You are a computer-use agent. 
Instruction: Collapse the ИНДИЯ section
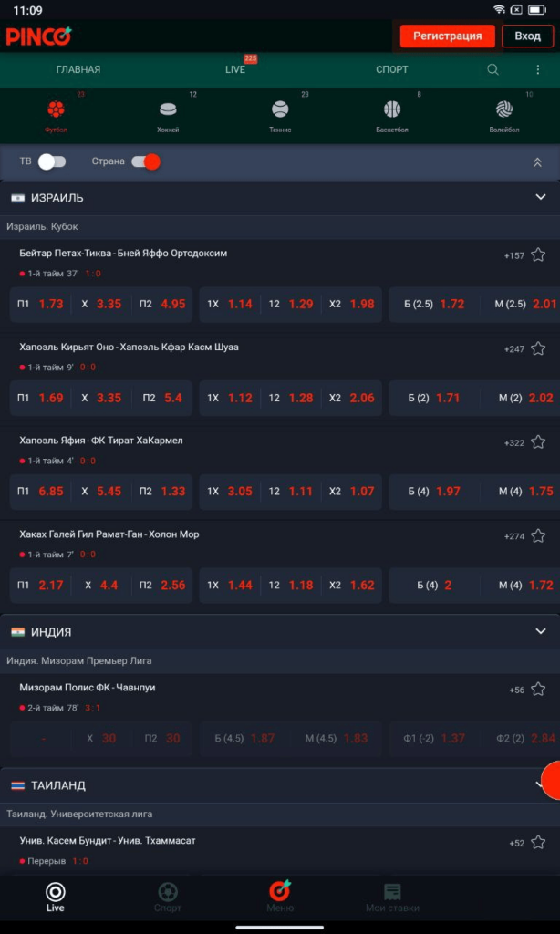[x=540, y=631]
